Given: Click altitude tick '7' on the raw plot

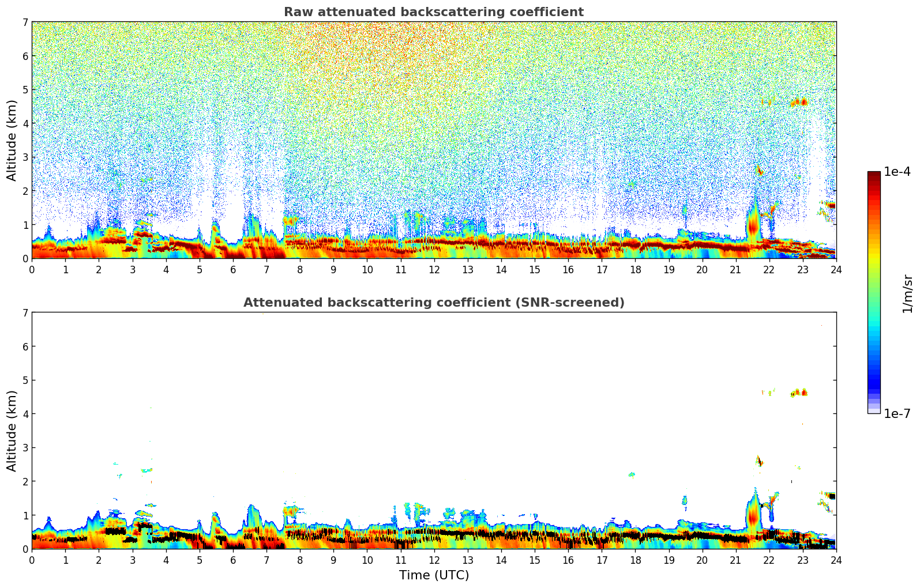Looking at the screenshot, I should coord(25,22).
